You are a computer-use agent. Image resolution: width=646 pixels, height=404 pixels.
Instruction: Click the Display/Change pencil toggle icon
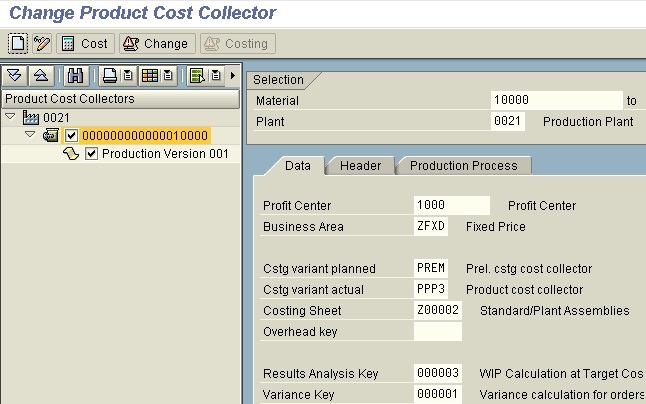41,44
